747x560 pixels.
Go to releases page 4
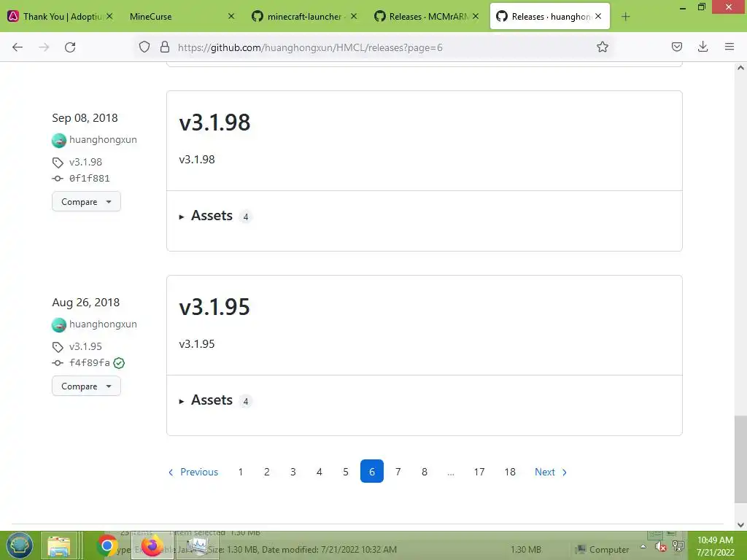click(x=320, y=472)
